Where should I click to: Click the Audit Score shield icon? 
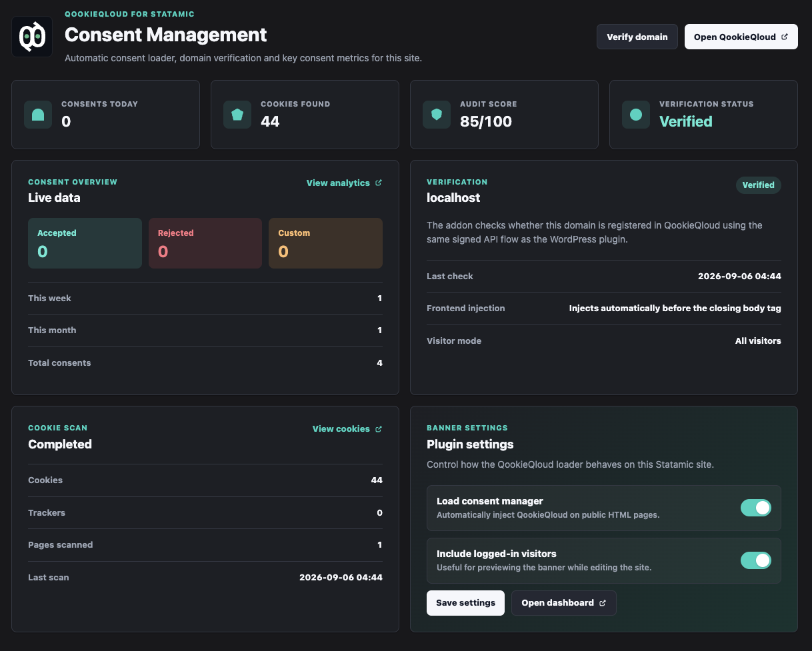coord(437,115)
